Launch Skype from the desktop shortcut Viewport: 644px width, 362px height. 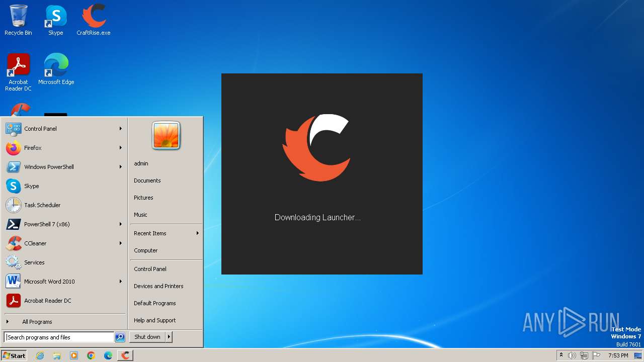pyautogui.click(x=56, y=20)
